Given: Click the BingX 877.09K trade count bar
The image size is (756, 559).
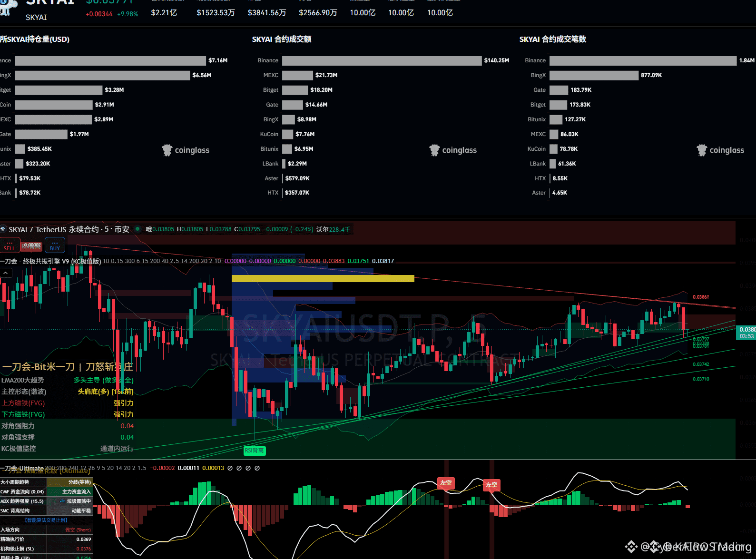Looking at the screenshot, I should click(x=594, y=75).
